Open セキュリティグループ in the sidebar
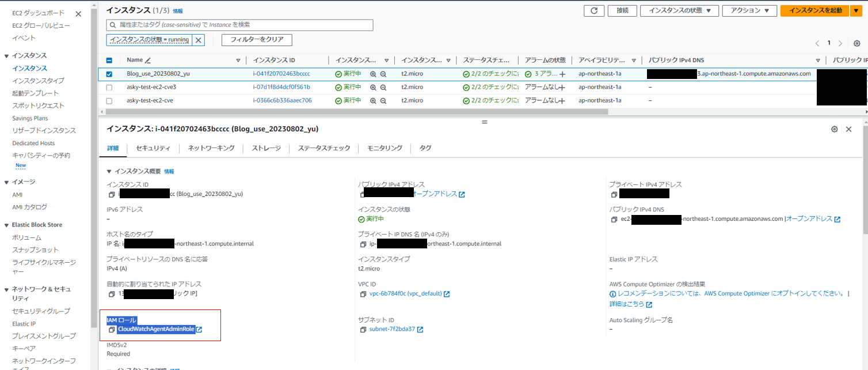The height and width of the screenshot is (370, 868). [x=41, y=311]
